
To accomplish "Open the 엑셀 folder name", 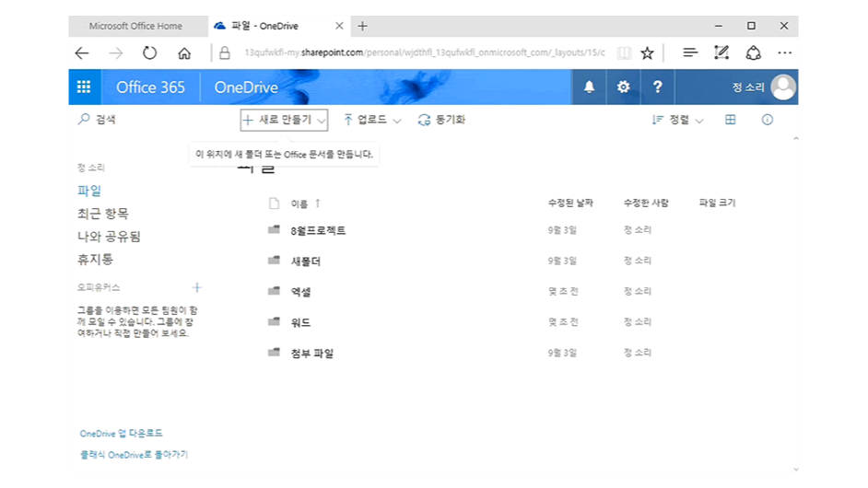I will 300,292.
